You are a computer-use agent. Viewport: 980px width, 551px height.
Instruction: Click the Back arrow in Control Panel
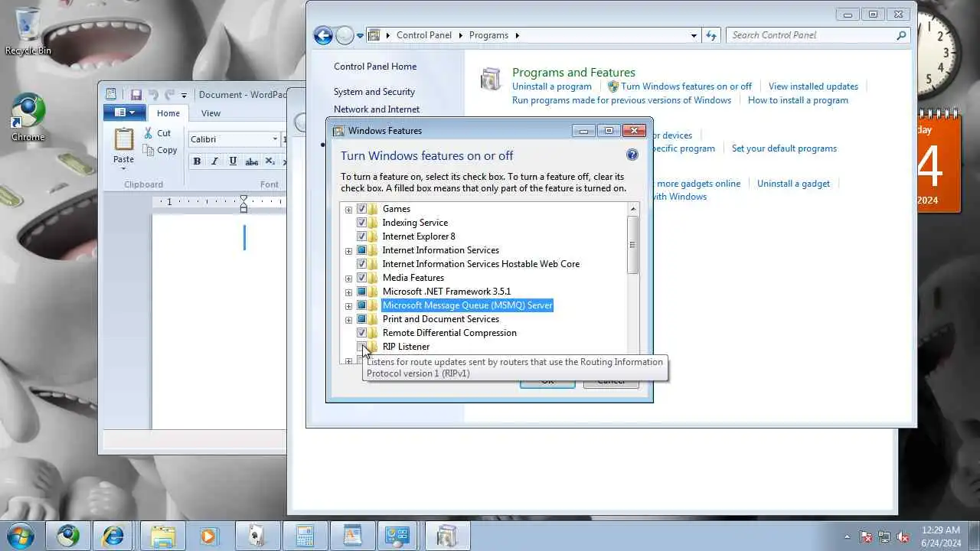[323, 35]
